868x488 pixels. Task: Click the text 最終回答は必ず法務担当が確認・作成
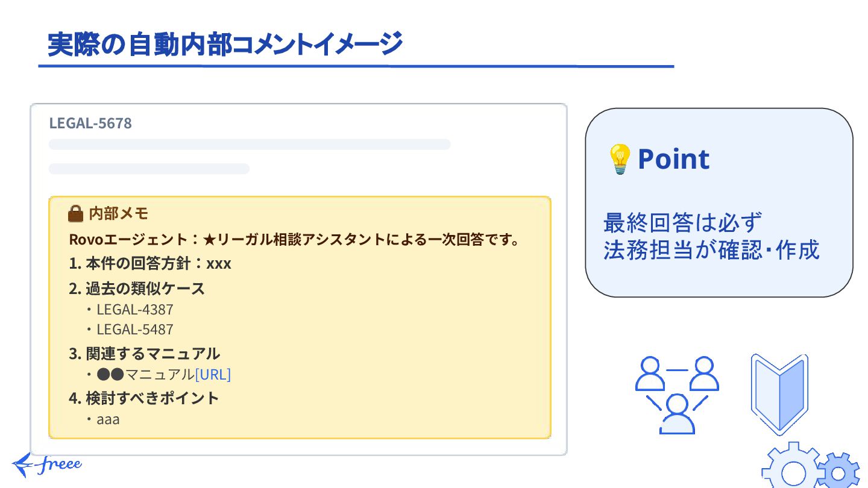tap(711, 236)
